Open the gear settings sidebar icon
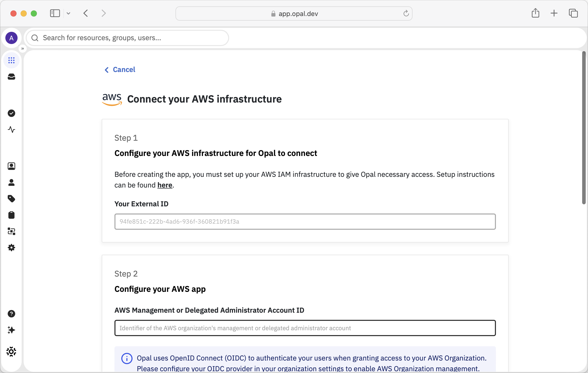Viewport: 588px width, 373px height. 11,248
